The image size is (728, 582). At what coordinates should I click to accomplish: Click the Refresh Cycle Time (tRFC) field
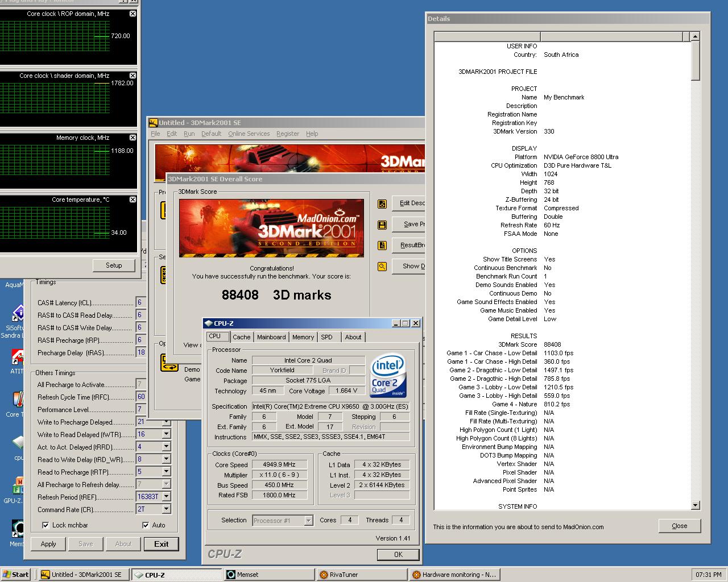[140, 397]
